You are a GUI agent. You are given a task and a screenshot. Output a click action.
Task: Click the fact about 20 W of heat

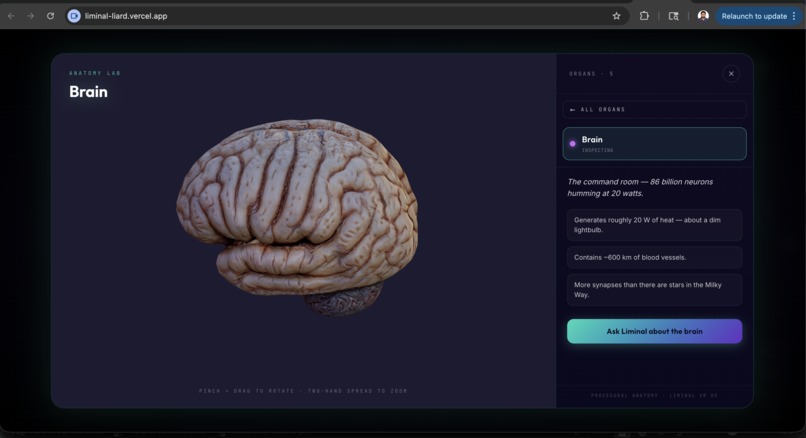click(654, 225)
